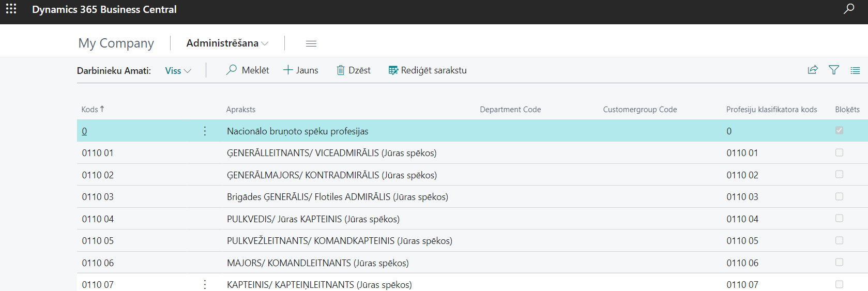Screen dimensions: 868x291
Task: Toggle Bloķēts checkbox for row 0110 05
Action: (839, 240)
